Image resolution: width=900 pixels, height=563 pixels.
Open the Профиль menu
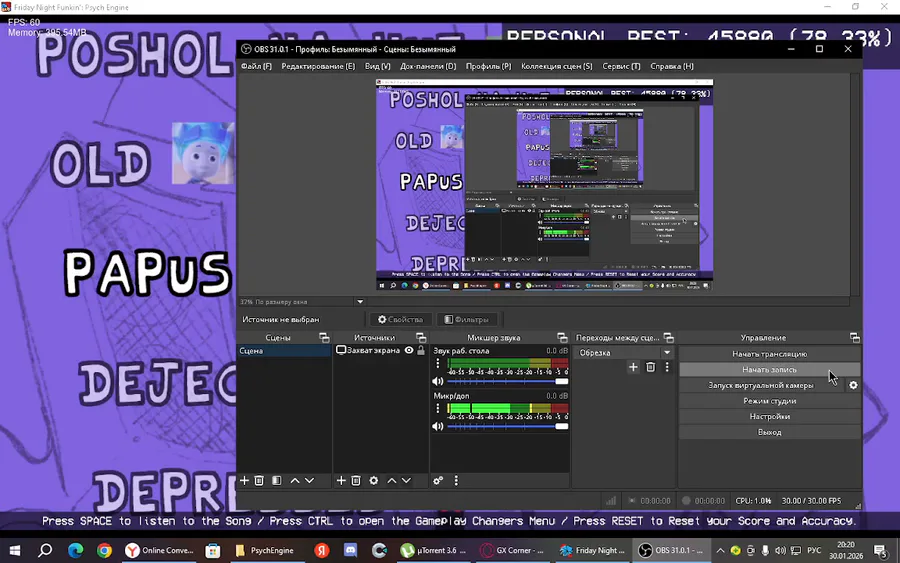[x=488, y=66]
